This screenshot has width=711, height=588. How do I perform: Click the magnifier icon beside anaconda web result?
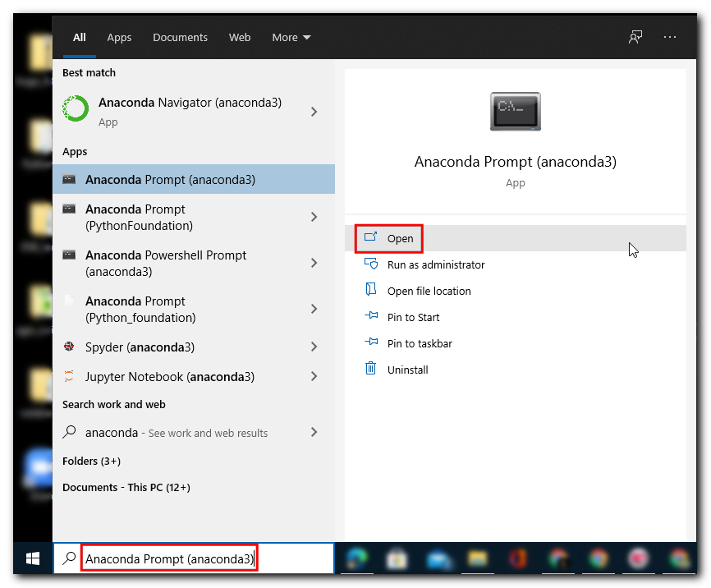[69, 431]
